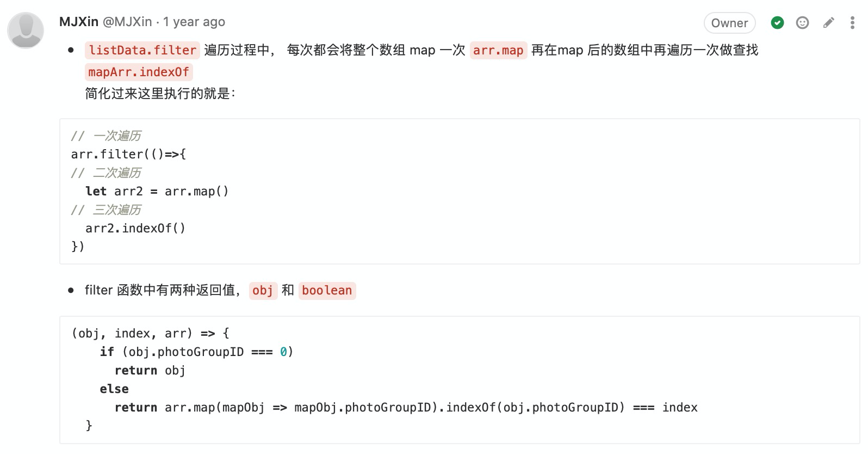This screenshot has height=454, width=868.
Task: Click the arr.map inline code snippet
Action: click(498, 50)
